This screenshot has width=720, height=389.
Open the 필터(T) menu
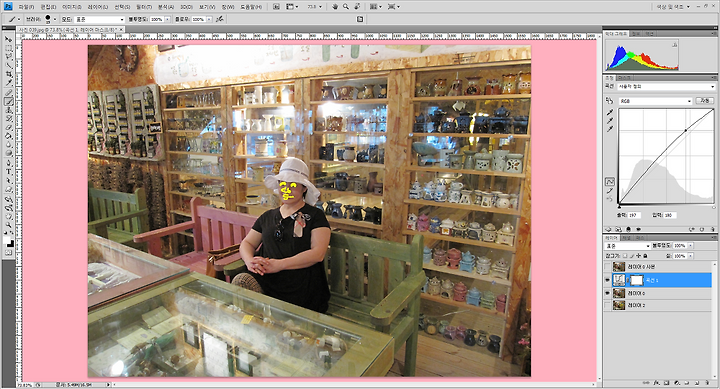(144, 7)
